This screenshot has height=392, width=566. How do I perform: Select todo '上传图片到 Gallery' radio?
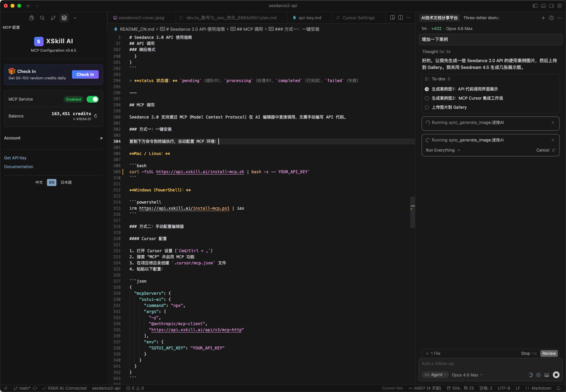pos(426,107)
